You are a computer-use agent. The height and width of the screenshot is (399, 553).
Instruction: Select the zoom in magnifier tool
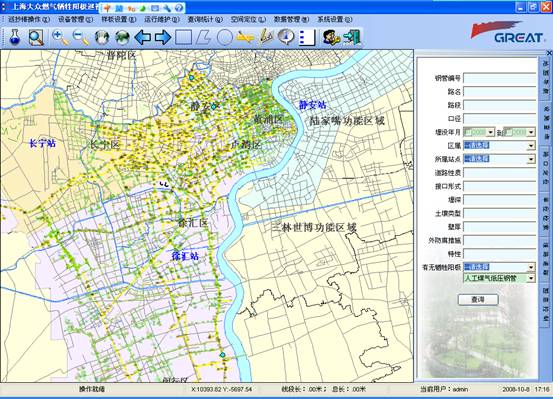click(60, 37)
